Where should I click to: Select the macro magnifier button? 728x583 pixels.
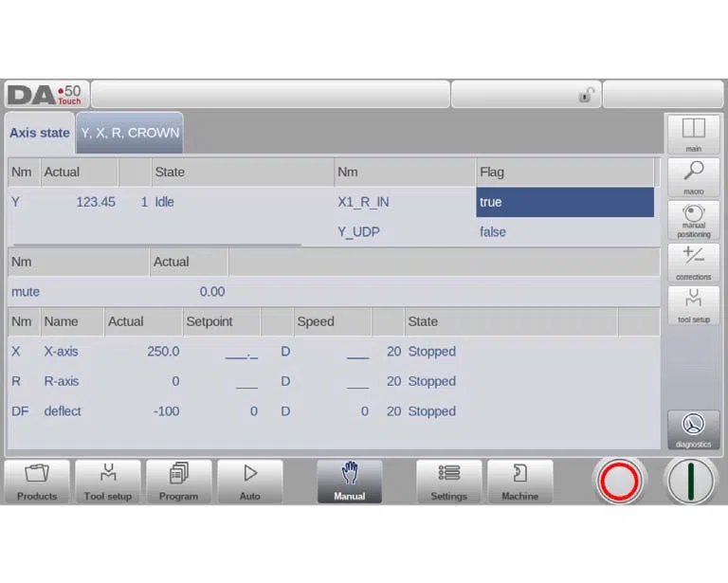pos(693,177)
